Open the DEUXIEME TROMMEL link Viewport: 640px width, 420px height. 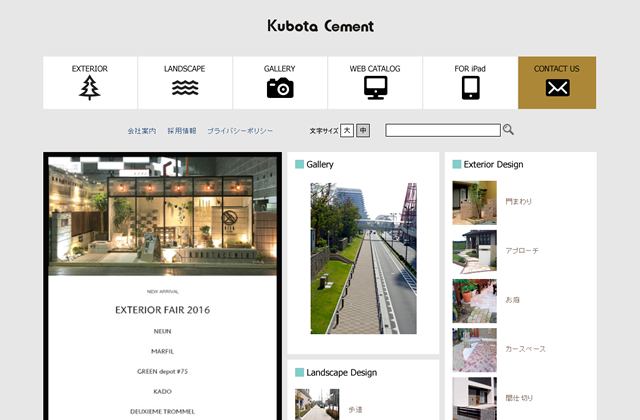pyautogui.click(x=162, y=411)
